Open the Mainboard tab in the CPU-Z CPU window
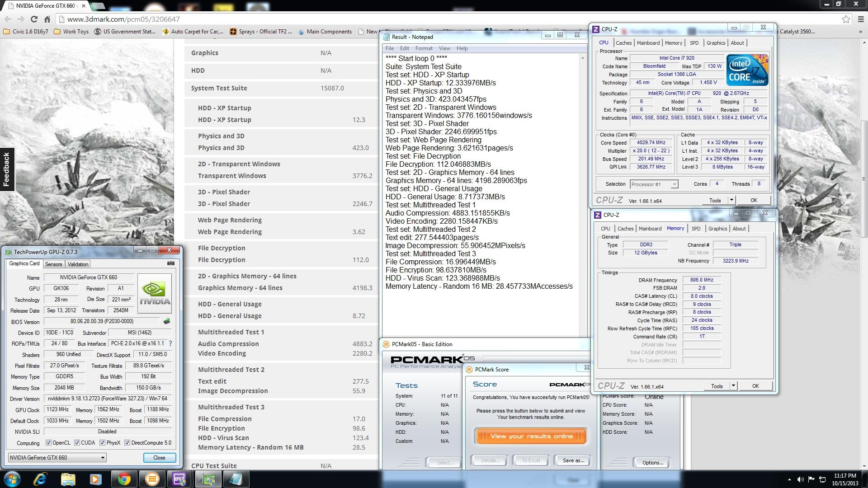Image resolution: width=868 pixels, height=488 pixels. point(648,43)
